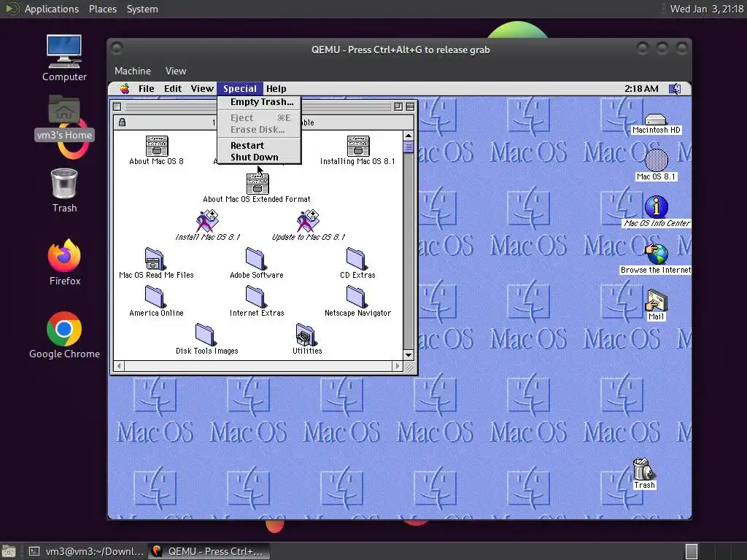Select the Browse the Internet icon
The width and height of the screenshot is (747, 560).
click(657, 254)
